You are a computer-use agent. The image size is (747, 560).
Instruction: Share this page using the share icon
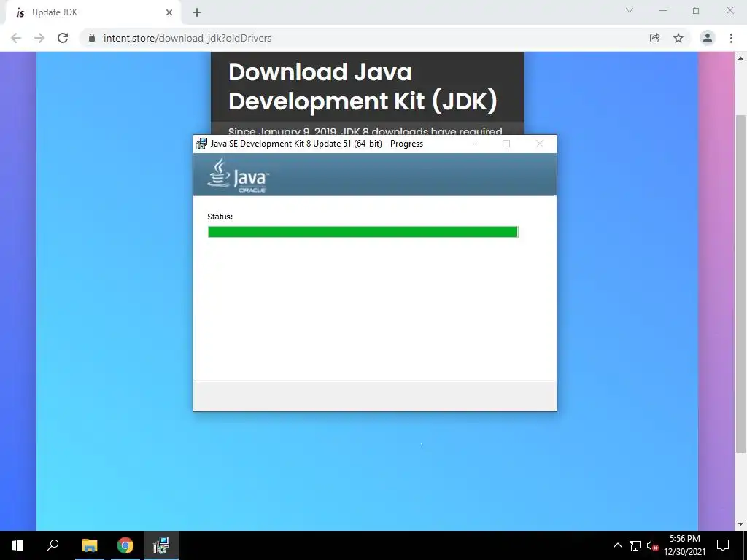654,38
